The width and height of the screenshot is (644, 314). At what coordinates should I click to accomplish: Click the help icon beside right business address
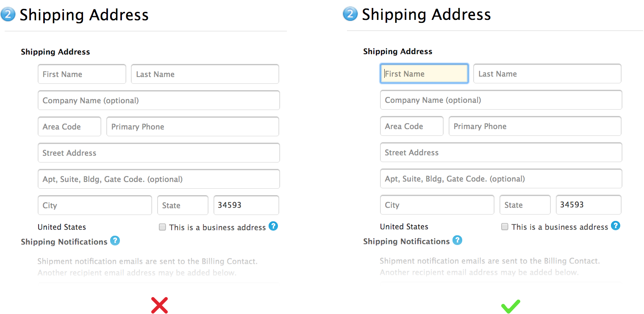tap(616, 226)
